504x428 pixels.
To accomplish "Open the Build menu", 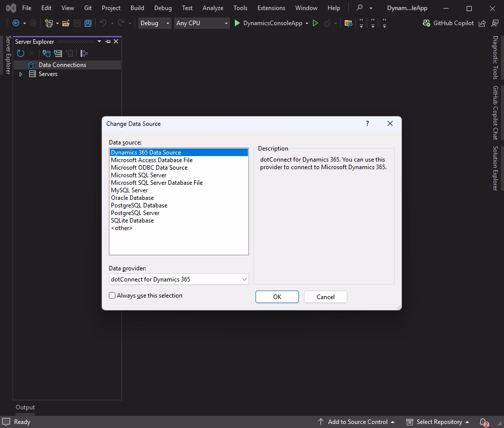I will pos(137,8).
